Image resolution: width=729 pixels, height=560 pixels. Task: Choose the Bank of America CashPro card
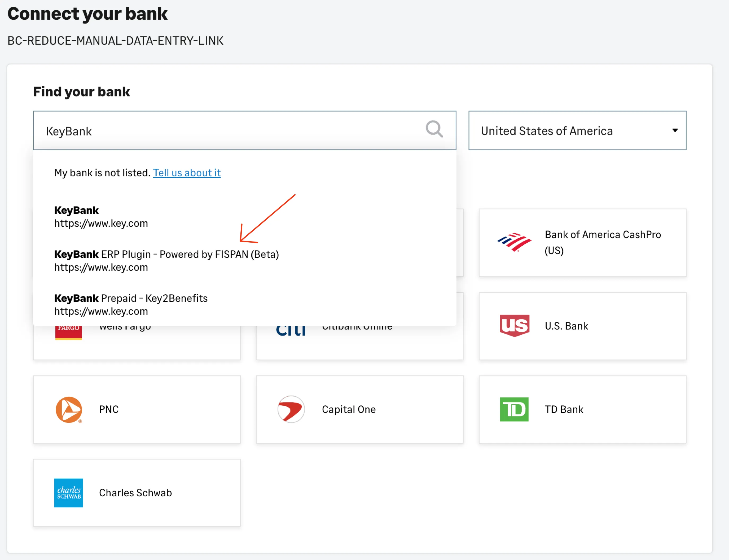coord(582,243)
